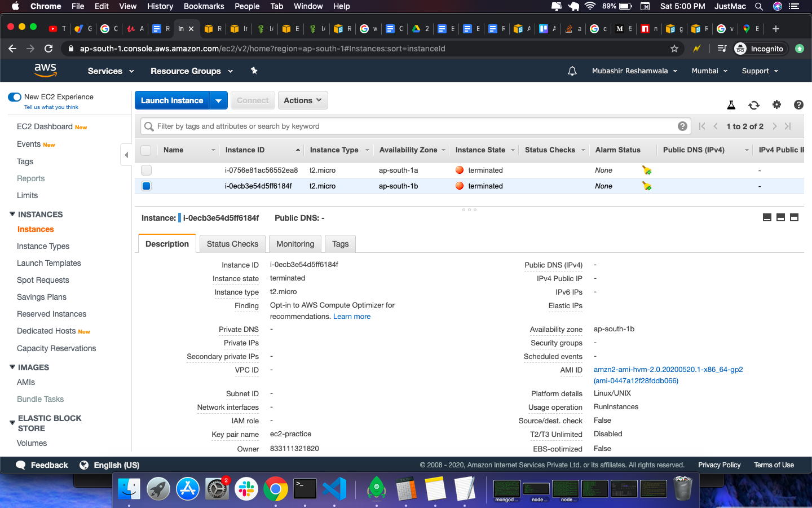Image resolution: width=812 pixels, height=508 pixels.
Task: Open a new Chrome tab
Action: click(776, 29)
